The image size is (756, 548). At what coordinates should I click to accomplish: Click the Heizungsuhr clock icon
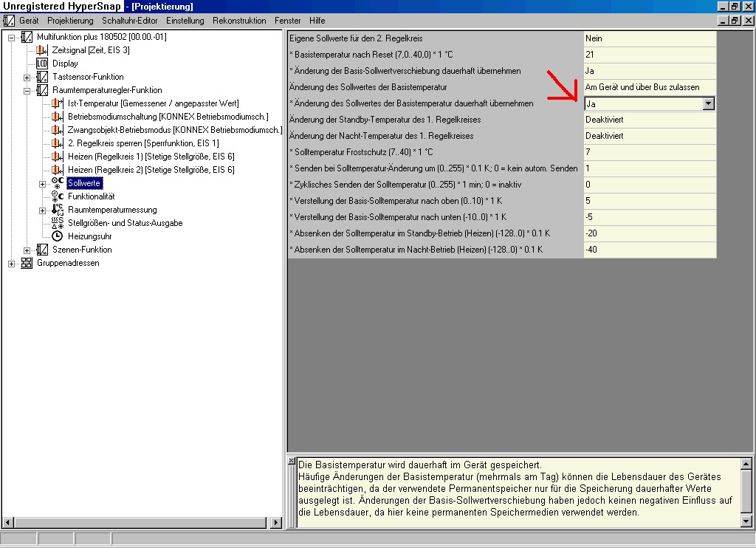pyautogui.click(x=58, y=236)
